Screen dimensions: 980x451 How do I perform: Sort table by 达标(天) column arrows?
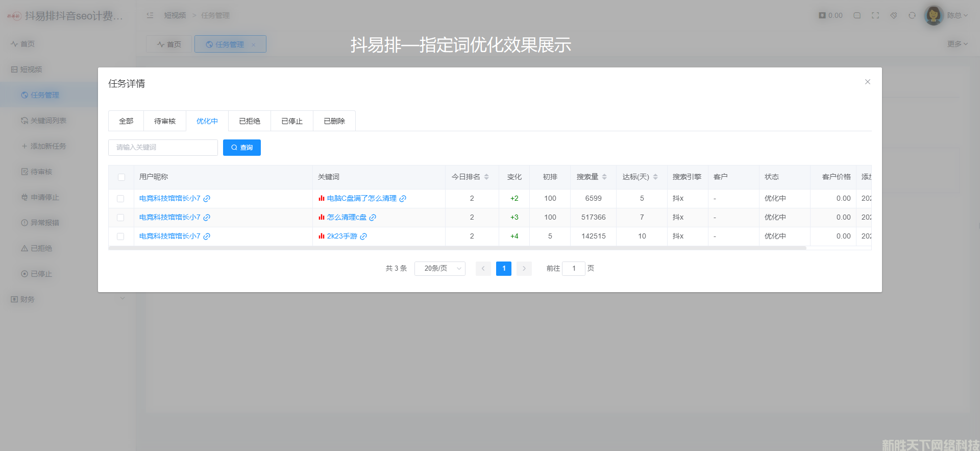tap(655, 177)
